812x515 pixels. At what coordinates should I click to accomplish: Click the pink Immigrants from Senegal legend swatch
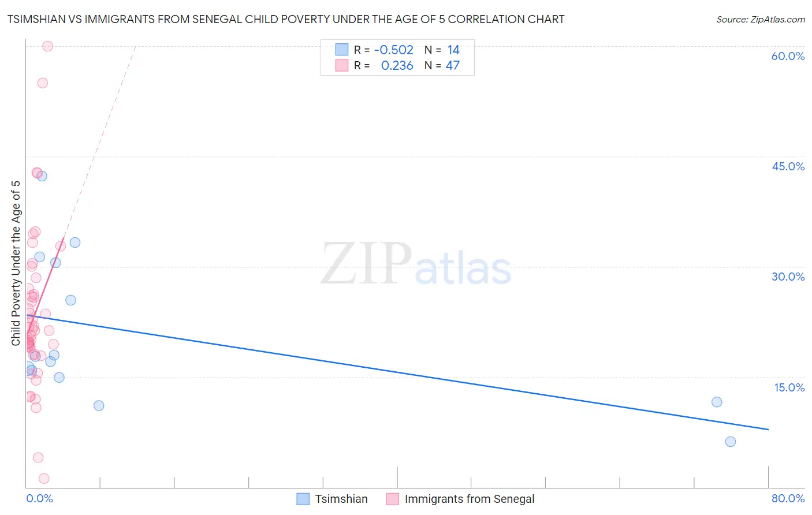point(393,499)
